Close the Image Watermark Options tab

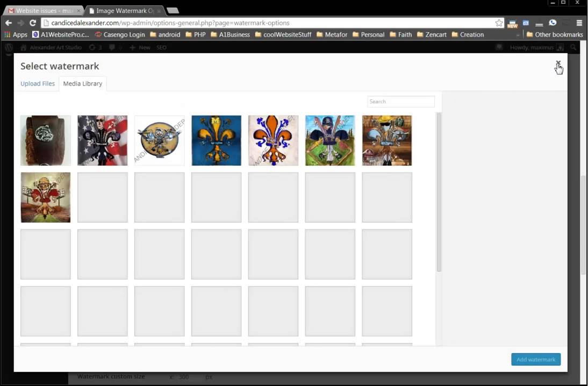[159, 11]
